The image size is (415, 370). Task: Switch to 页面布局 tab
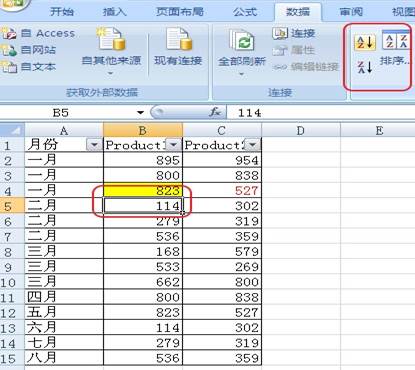180,12
